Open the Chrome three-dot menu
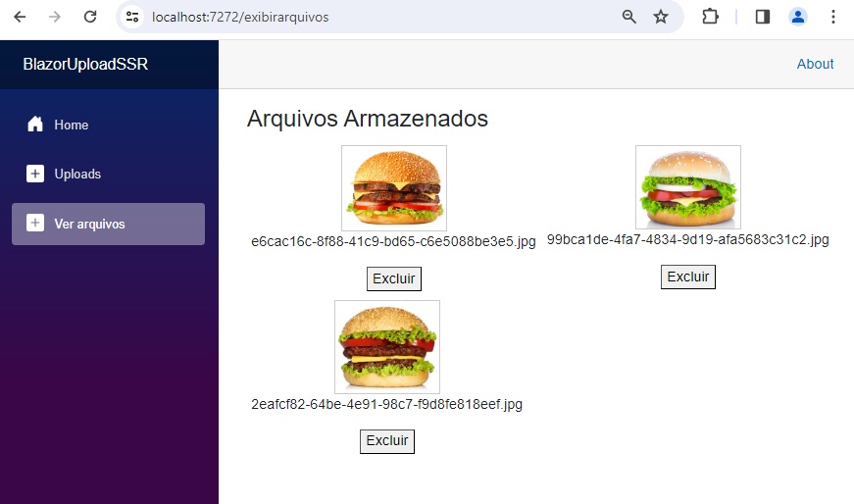This screenshot has width=854, height=504. click(x=832, y=17)
